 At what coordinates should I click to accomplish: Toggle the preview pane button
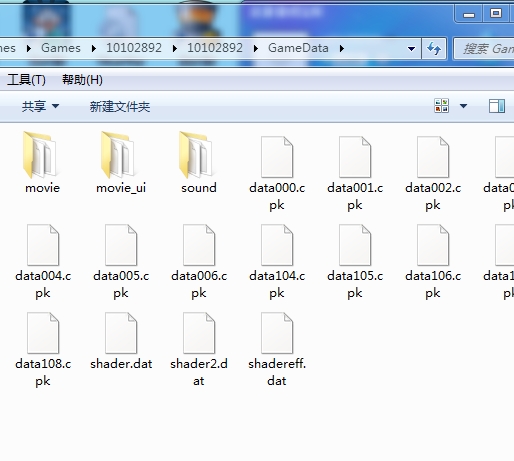click(497, 106)
